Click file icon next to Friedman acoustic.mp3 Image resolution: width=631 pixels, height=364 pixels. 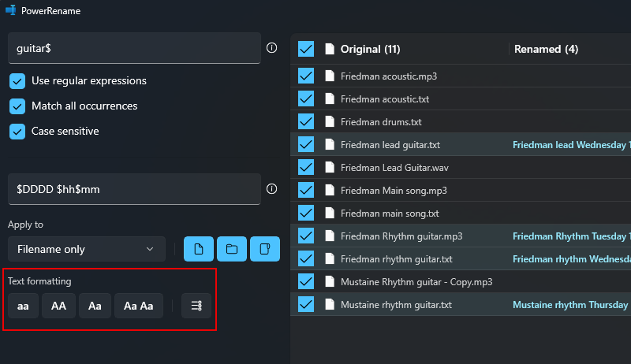pos(330,76)
